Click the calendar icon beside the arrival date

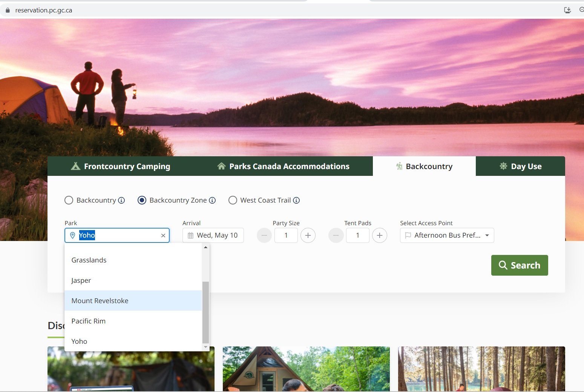[190, 235]
